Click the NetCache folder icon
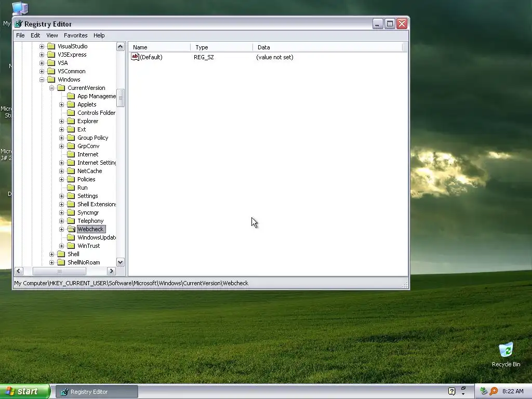The image size is (532, 399). point(71,171)
